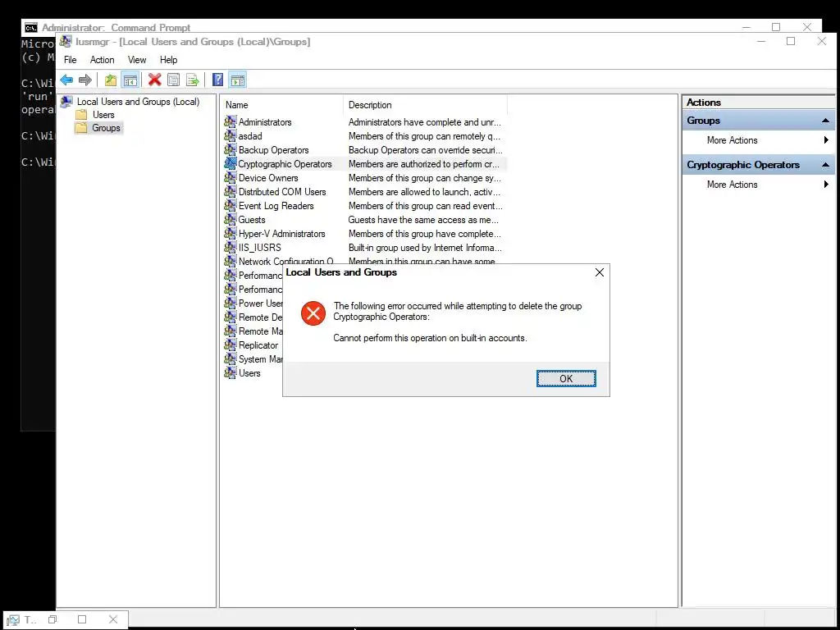Click the red Delete toolbar icon
The height and width of the screenshot is (630, 840).
pos(155,80)
